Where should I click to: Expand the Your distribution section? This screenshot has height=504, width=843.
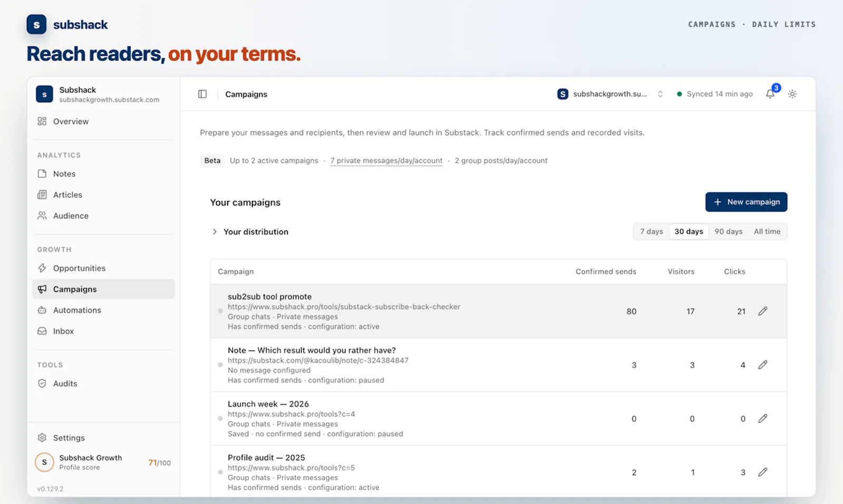(250, 232)
